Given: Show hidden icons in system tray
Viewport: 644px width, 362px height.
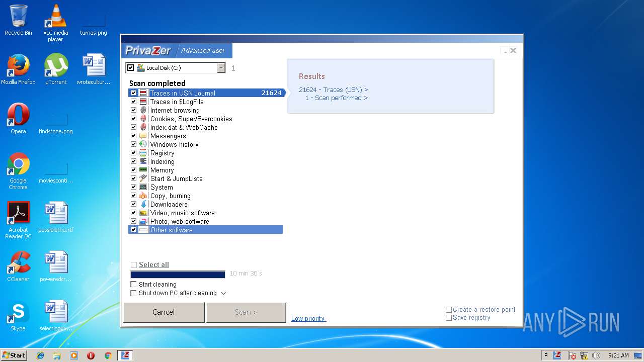Looking at the screenshot, I should 546,355.
